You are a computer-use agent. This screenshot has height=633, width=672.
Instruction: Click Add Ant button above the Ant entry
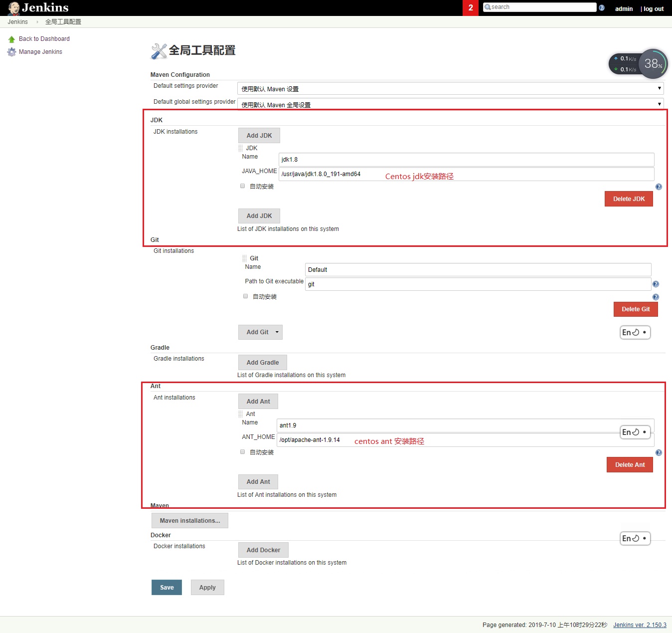(258, 402)
